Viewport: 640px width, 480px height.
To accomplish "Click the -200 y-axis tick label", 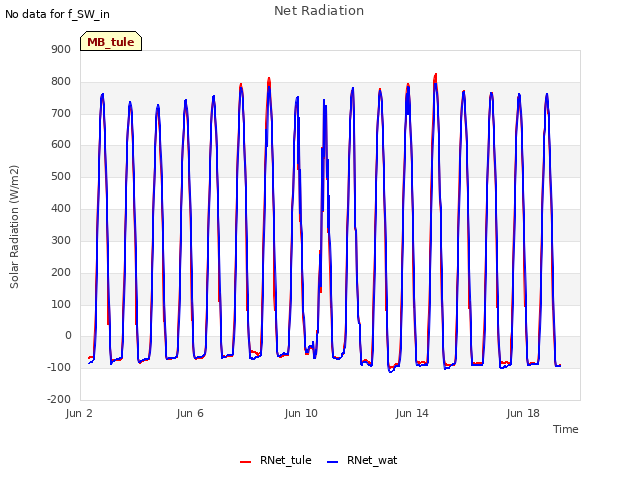I will (59, 399).
